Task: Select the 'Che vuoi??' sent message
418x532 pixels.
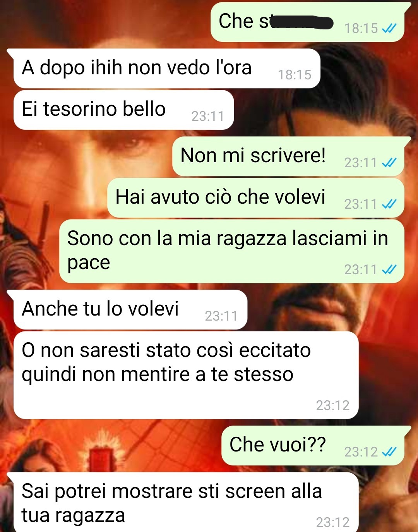Action: pyautogui.click(x=313, y=446)
